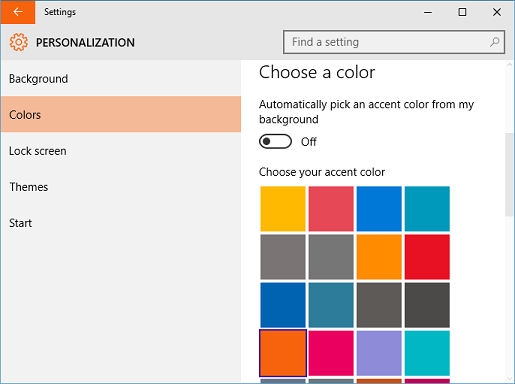
Task: Choose the steel blue swatch in third row
Action: tap(331, 305)
